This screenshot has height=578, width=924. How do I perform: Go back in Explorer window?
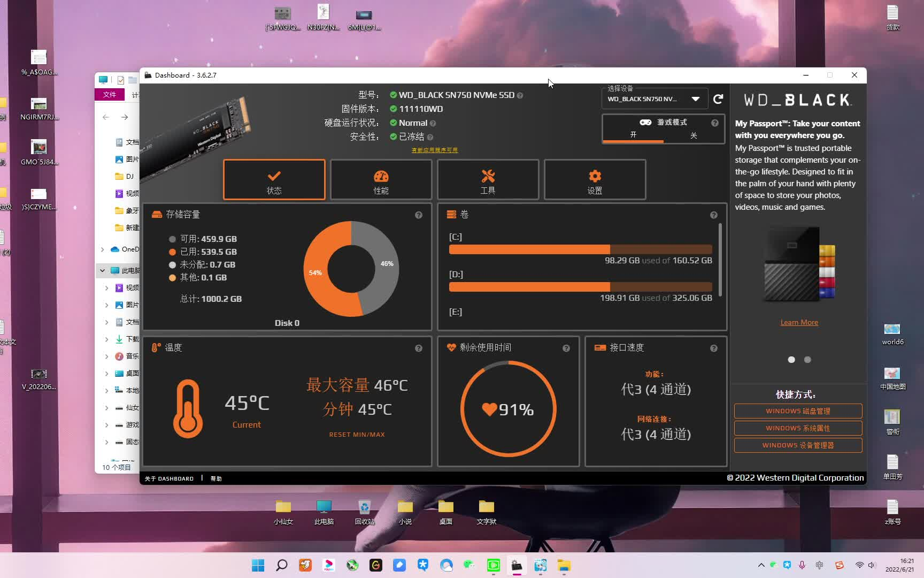106,117
